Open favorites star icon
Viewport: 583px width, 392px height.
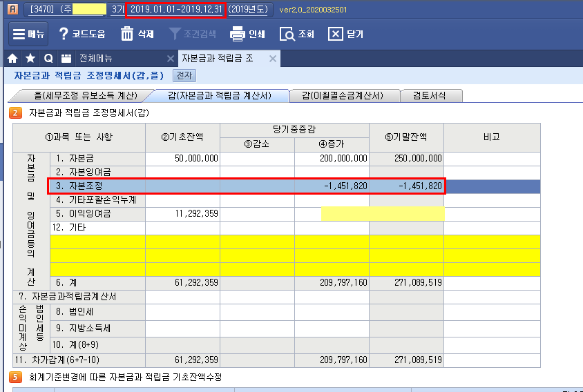click(30, 59)
